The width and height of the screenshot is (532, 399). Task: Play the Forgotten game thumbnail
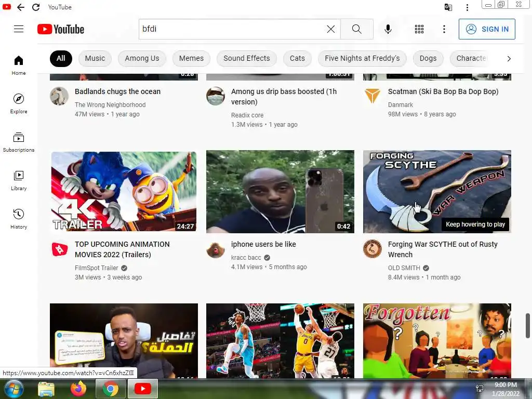(437, 341)
